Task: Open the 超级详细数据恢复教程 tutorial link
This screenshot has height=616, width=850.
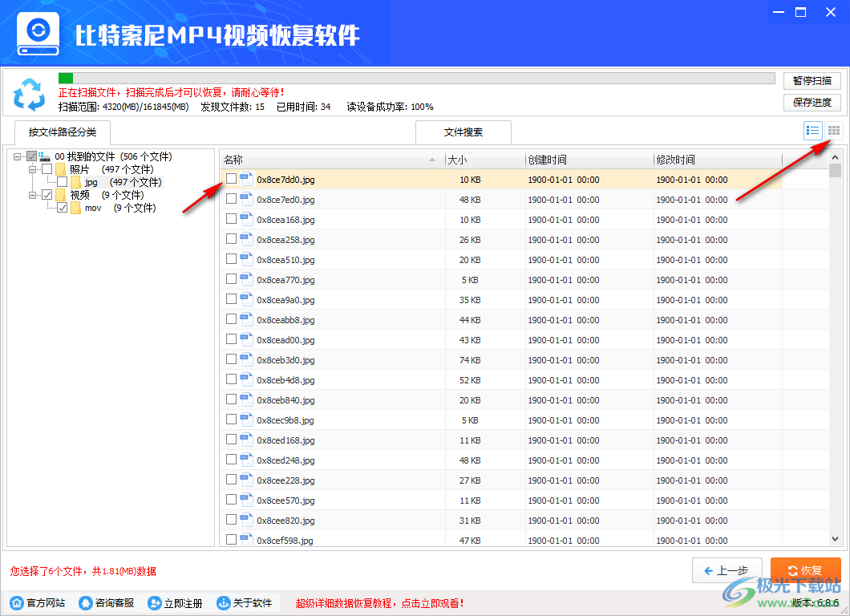Action: pos(379,603)
